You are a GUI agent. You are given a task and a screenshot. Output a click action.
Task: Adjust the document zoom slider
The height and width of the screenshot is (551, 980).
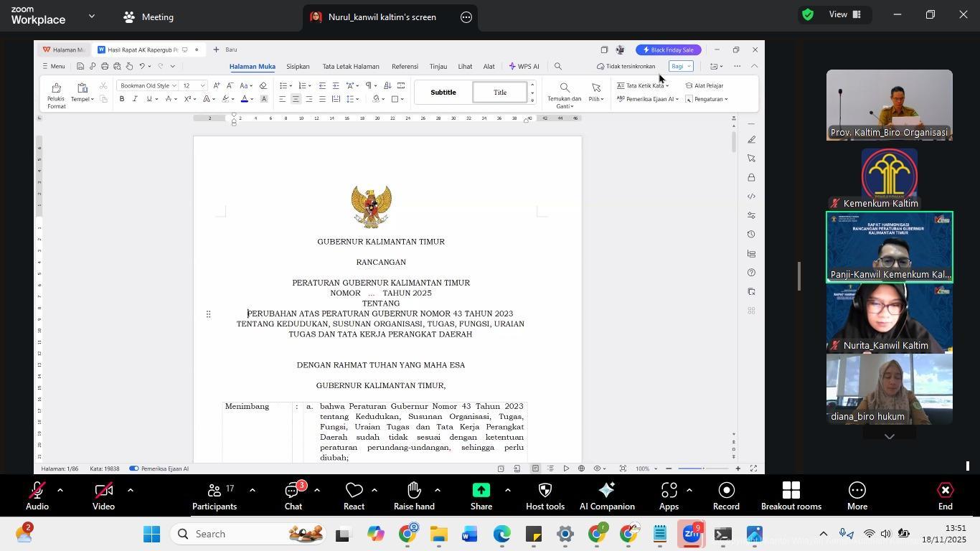tap(703, 468)
